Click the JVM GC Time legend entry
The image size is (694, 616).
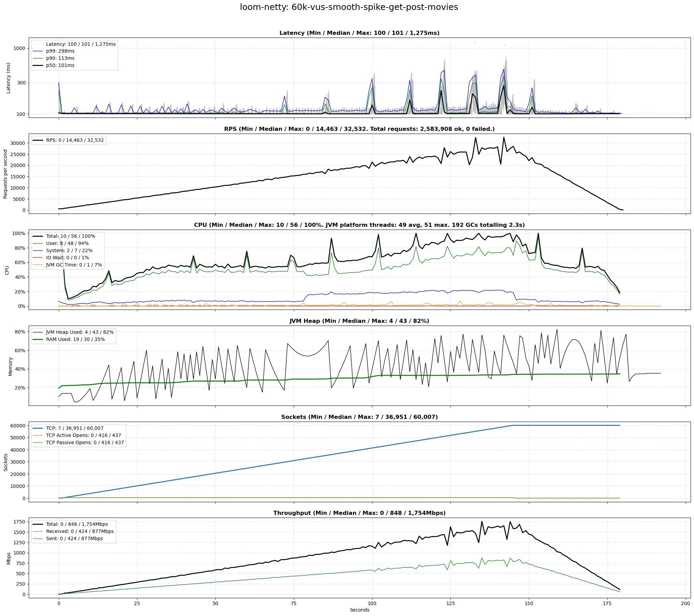coord(74,265)
